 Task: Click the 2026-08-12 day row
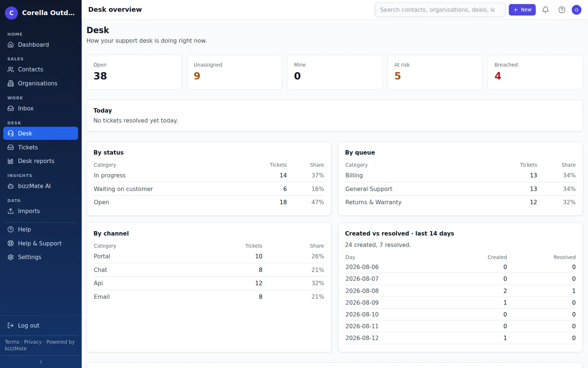coord(460,338)
